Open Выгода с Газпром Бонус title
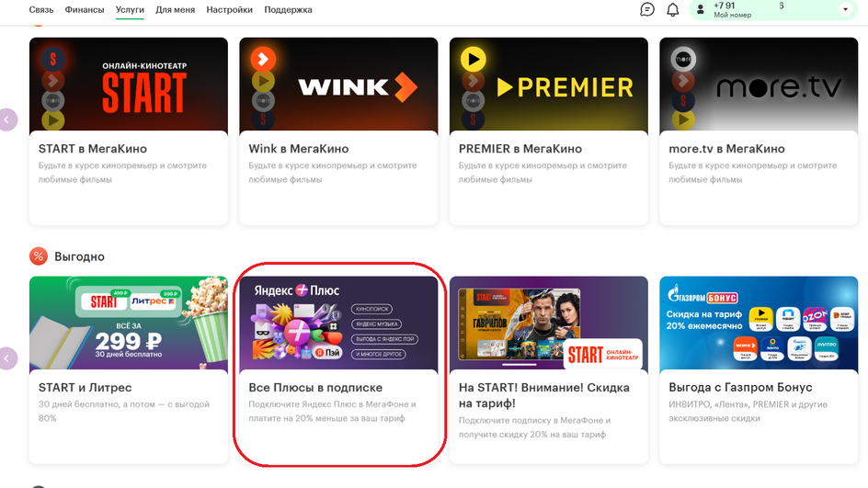Image resolution: width=868 pixels, height=488 pixels. click(x=741, y=387)
